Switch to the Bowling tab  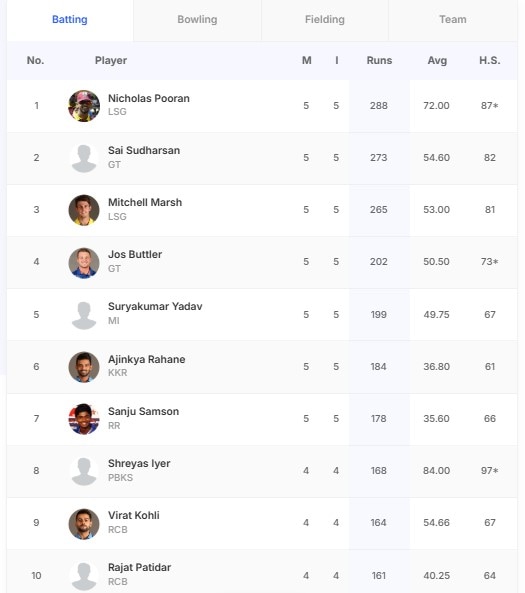tap(197, 20)
